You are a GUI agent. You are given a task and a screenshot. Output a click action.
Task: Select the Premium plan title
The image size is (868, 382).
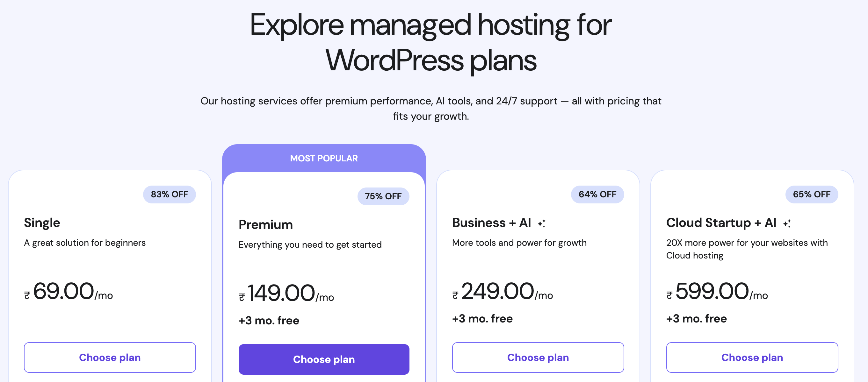click(x=265, y=224)
